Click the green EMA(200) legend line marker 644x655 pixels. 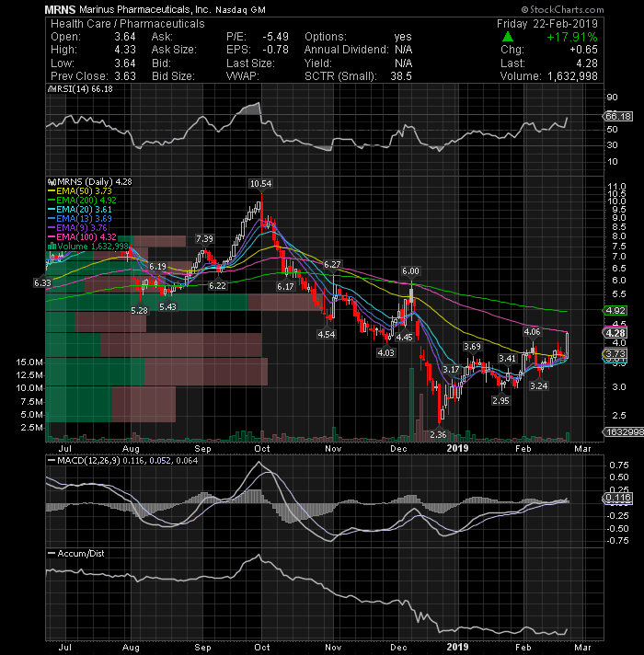tap(52, 201)
